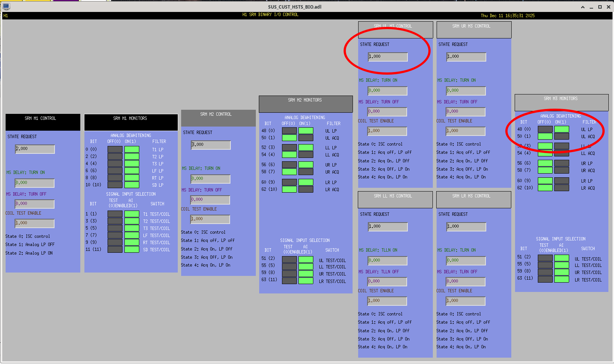
Task: Click the UR TEST/COIL AI indicator in M3 Monitors
Action: click(x=561, y=272)
